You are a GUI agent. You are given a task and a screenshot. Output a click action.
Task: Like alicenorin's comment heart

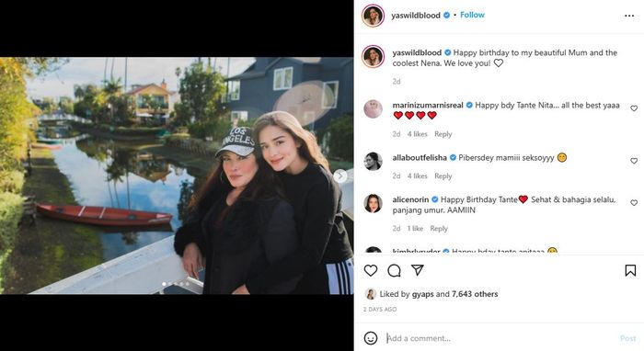634,202
